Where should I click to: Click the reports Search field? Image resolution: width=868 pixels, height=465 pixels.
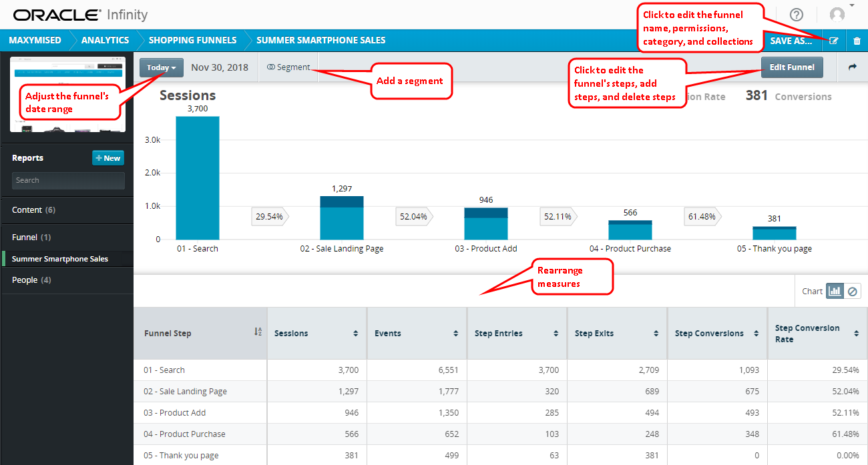click(68, 180)
